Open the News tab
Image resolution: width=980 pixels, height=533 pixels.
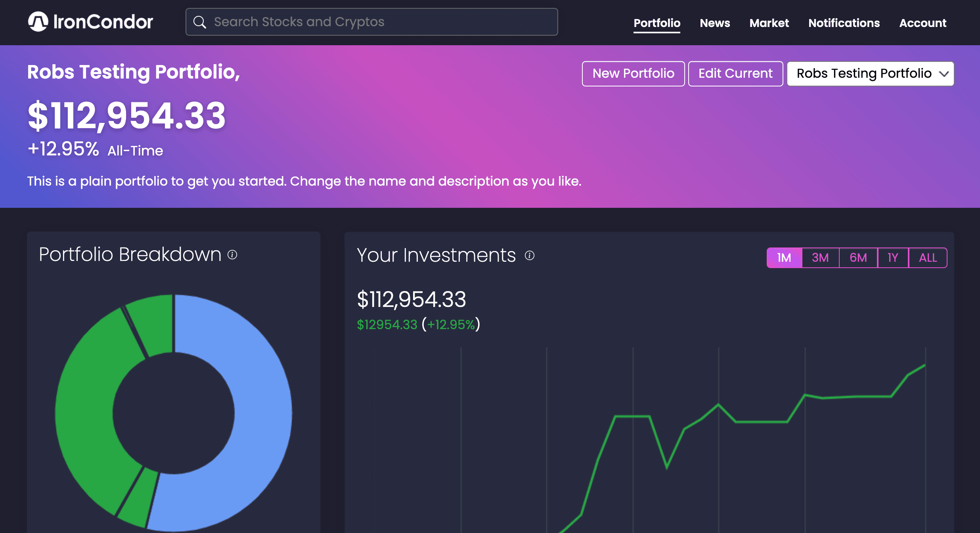coord(715,23)
